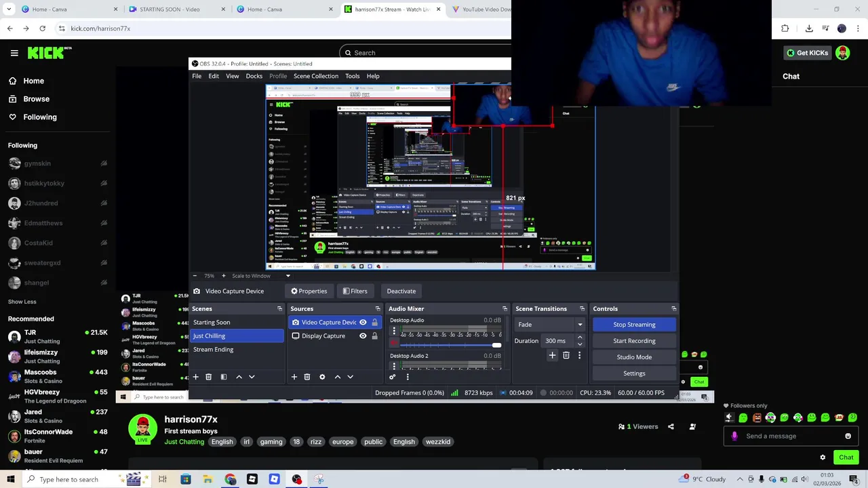Open source Filters button
Viewport: 868px width, 488px height.
pos(355,291)
